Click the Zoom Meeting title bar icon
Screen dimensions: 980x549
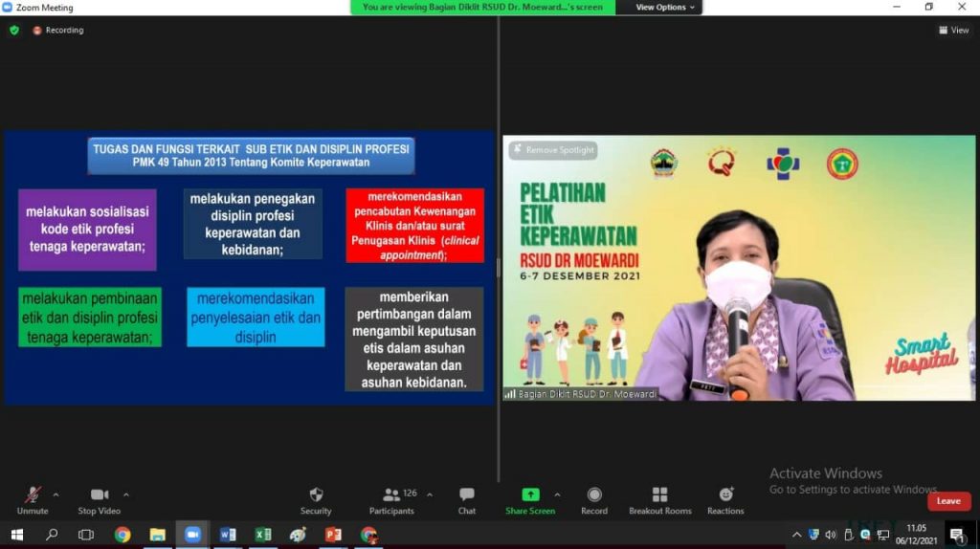(7, 7)
